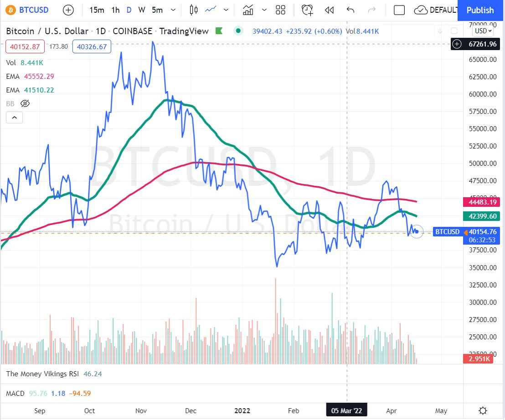The height and width of the screenshot is (420, 505).
Task: Select the MACD indicator pane title
Action: click(x=15, y=393)
